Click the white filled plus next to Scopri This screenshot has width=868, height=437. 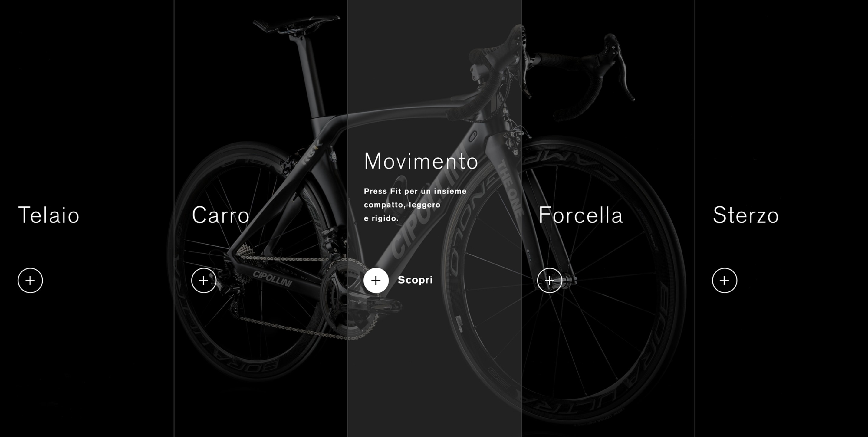coord(376,280)
